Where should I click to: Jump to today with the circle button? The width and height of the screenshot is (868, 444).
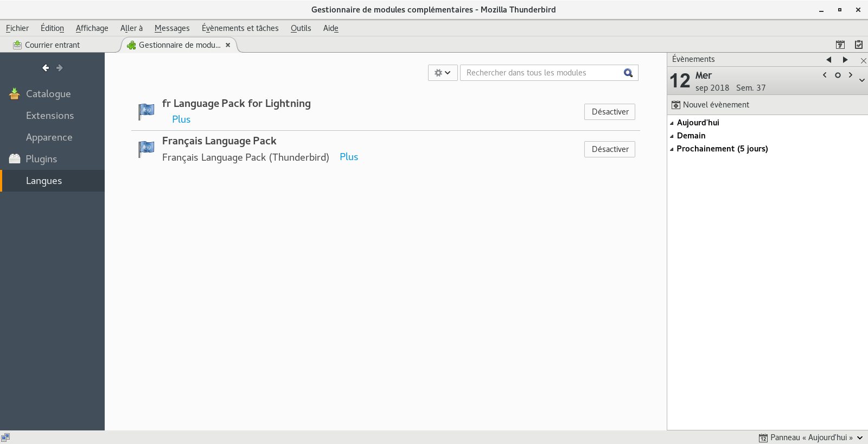[x=838, y=75]
